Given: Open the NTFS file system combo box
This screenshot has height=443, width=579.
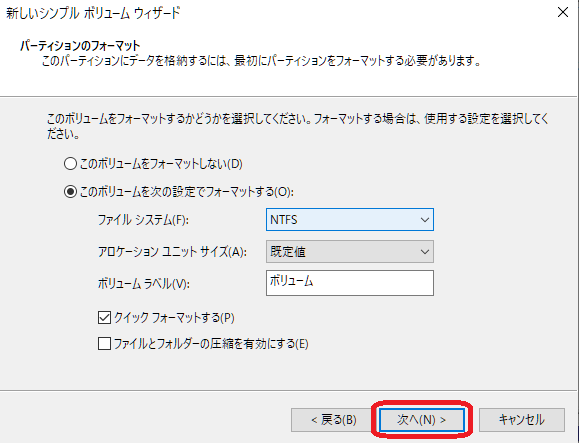Looking at the screenshot, I should pos(350,220).
